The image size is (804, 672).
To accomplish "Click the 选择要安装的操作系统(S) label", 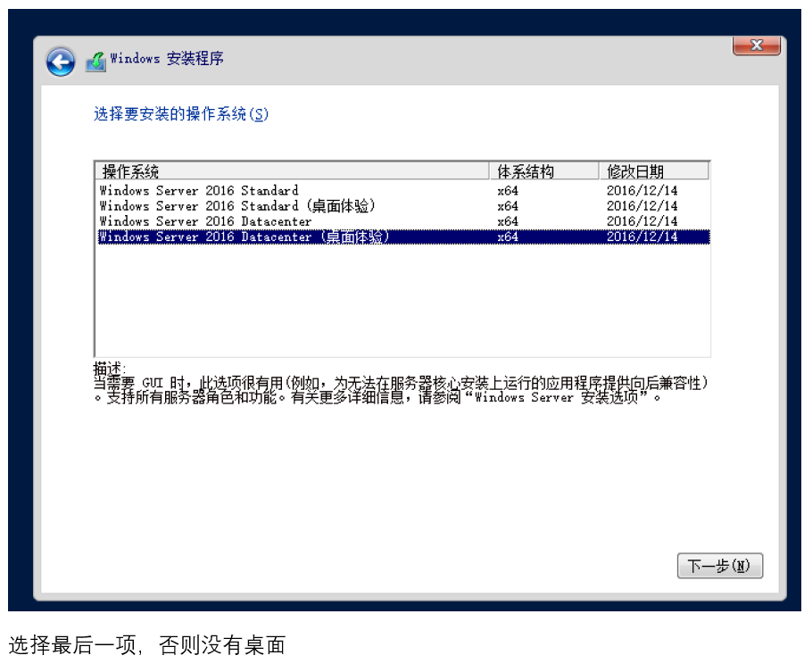I will tap(181, 114).
